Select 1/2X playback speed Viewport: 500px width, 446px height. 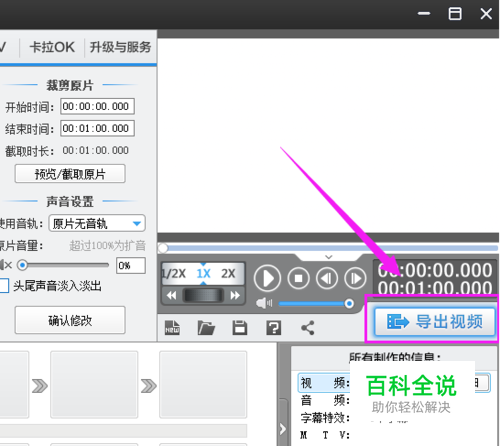pos(174,274)
